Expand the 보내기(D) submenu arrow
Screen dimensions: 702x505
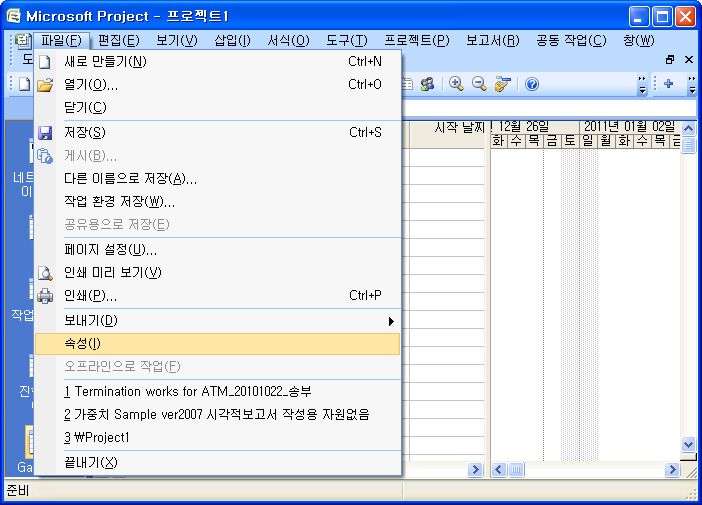click(391, 321)
